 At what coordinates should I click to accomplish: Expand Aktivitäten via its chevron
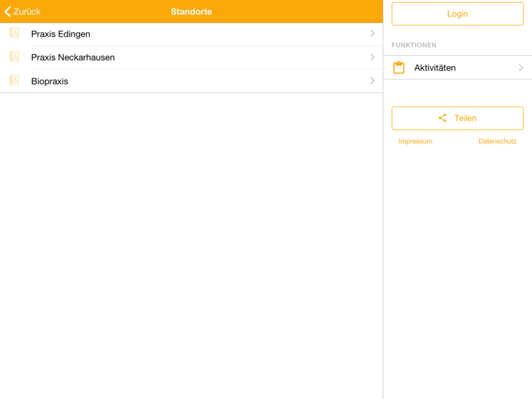(x=521, y=68)
